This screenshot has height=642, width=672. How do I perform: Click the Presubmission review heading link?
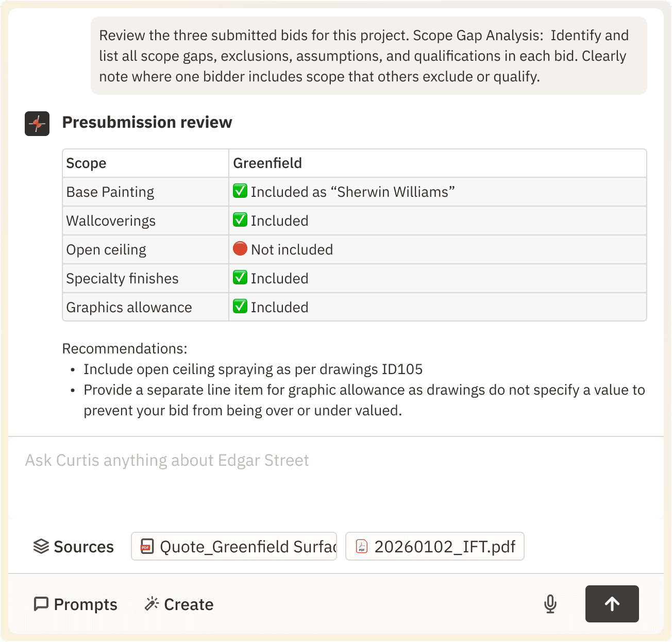point(147,123)
